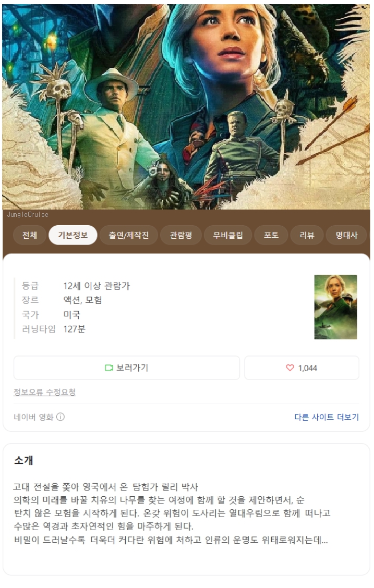Image resolution: width=374 pixels, height=588 pixels.
Task: Open the 다른 사이트 더보기 link
Action: point(327,417)
